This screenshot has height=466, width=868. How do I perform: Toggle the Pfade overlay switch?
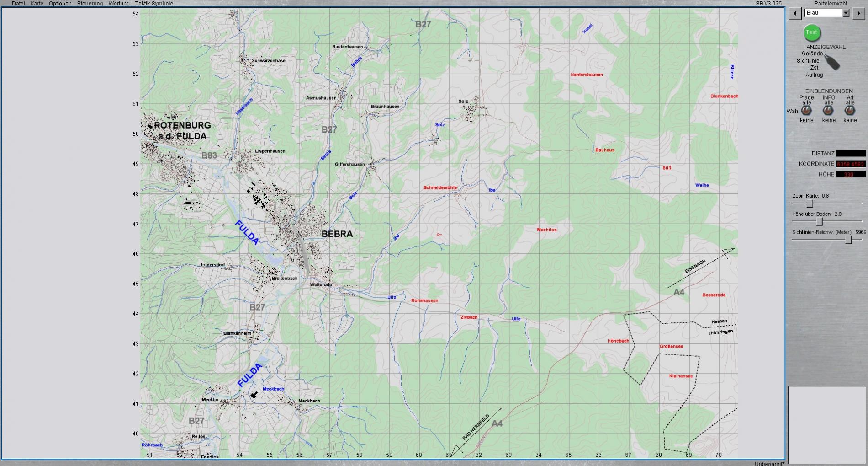(806, 111)
